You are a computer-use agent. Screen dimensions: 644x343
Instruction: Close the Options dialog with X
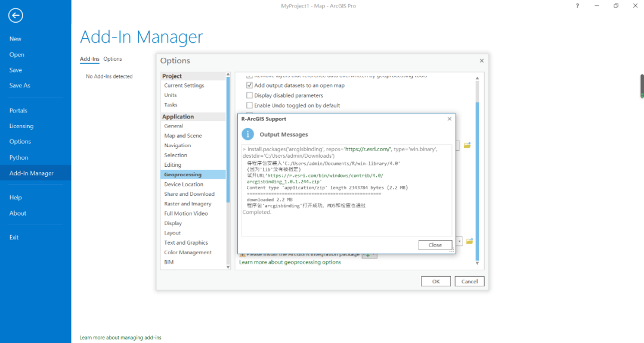[x=482, y=61]
